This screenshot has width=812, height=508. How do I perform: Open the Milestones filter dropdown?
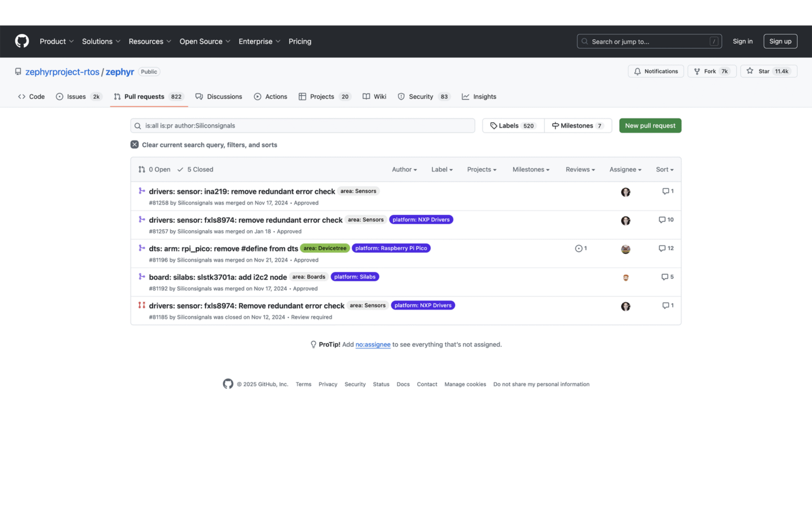[x=531, y=170]
